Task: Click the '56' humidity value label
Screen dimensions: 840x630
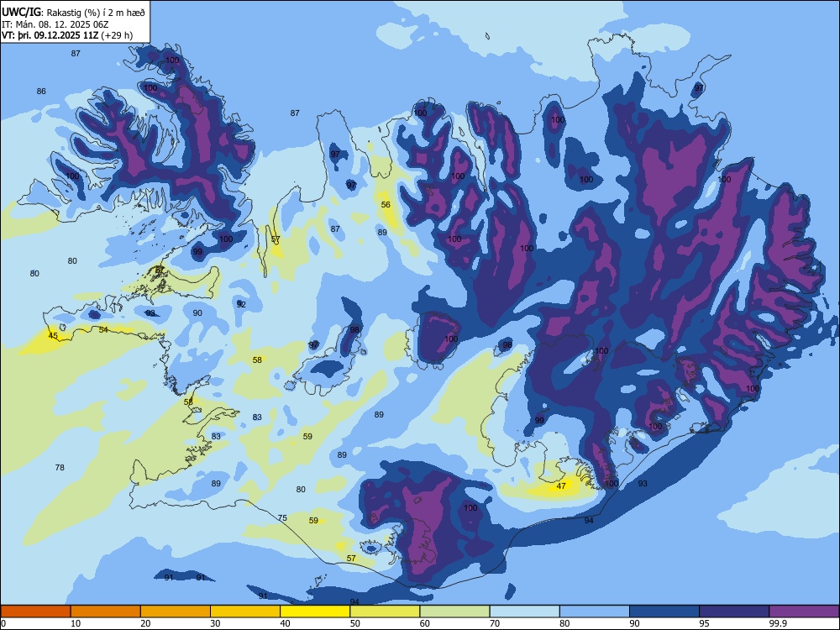Action: pyautogui.click(x=386, y=205)
